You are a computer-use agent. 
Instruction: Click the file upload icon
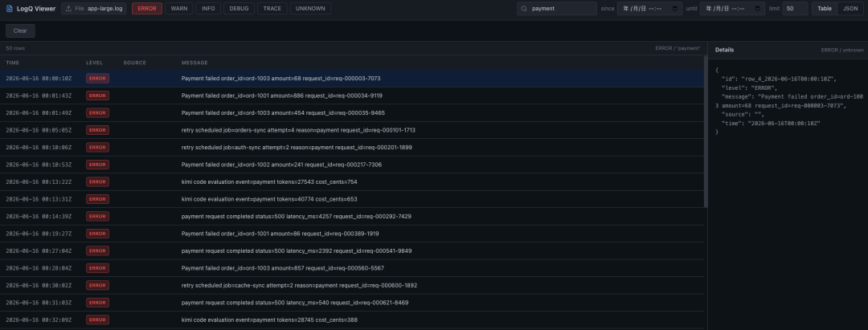coord(68,9)
